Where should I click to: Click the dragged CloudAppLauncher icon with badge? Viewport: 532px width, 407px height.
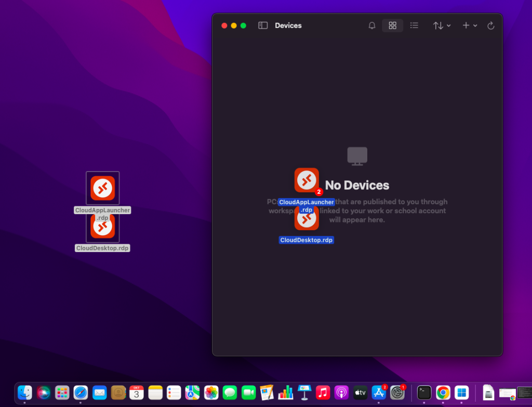click(x=307, y=180)
